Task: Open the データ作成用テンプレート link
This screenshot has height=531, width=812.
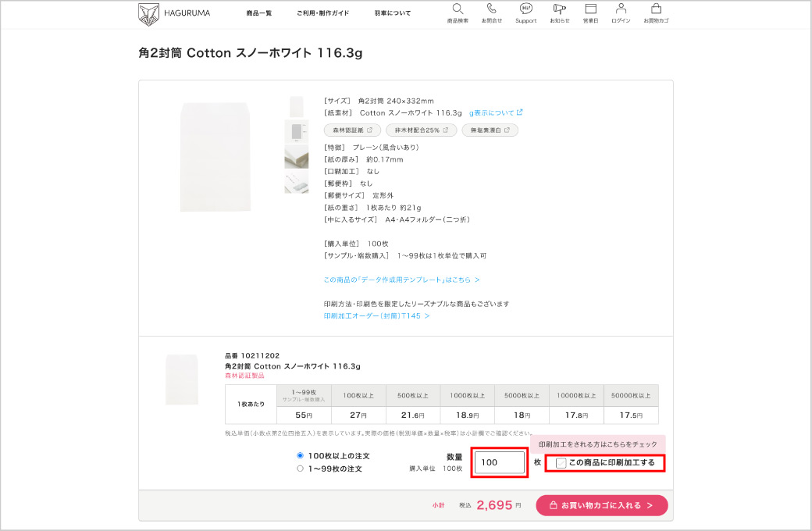Action: (x=401, y=280)
